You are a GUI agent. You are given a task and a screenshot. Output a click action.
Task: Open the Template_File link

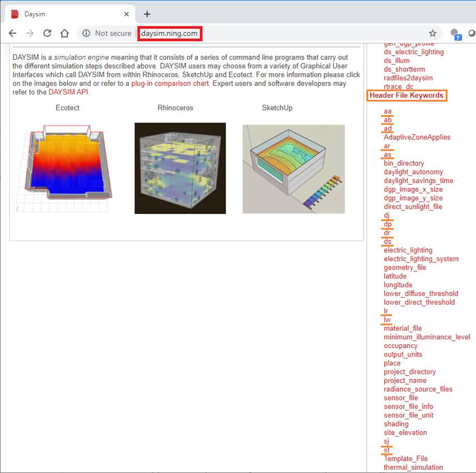pyautogui.click(x=405, y=458)
